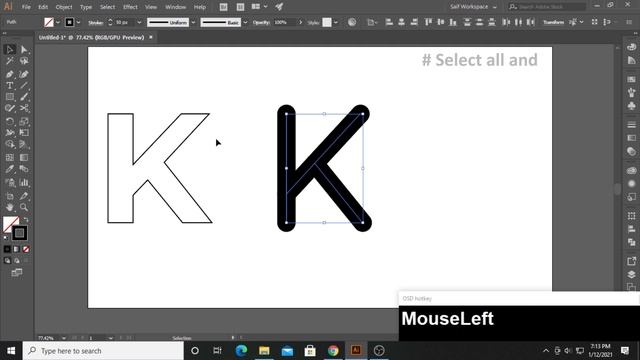The height and width of the screenshot is (360, 640).
Task: Open the Edit menu
Action: [43, 7]
